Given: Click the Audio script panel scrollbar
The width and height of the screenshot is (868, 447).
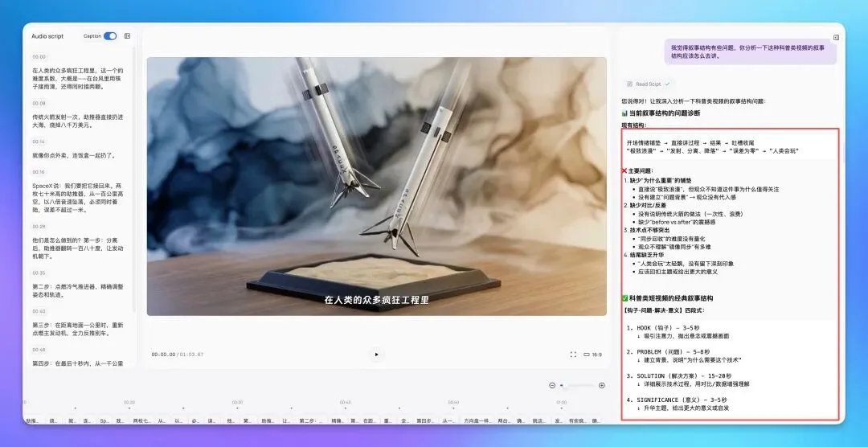Looking at the screenshot, I should pyautogui.click(x=133, y=180).
